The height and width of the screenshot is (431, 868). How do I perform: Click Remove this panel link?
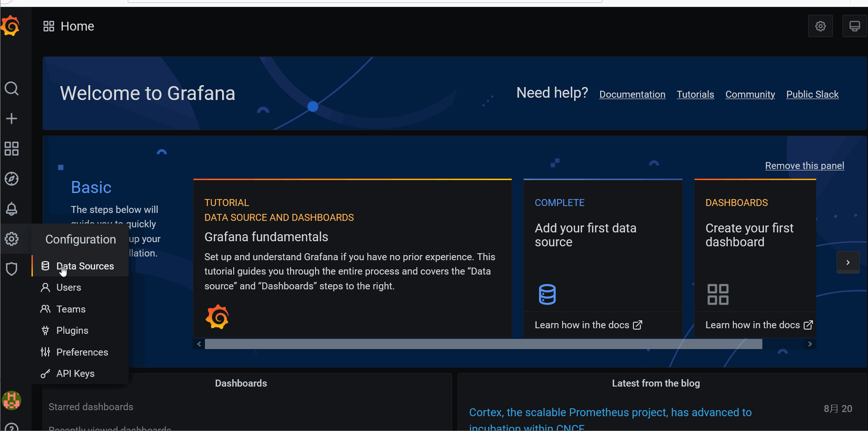tap(805, 166)
